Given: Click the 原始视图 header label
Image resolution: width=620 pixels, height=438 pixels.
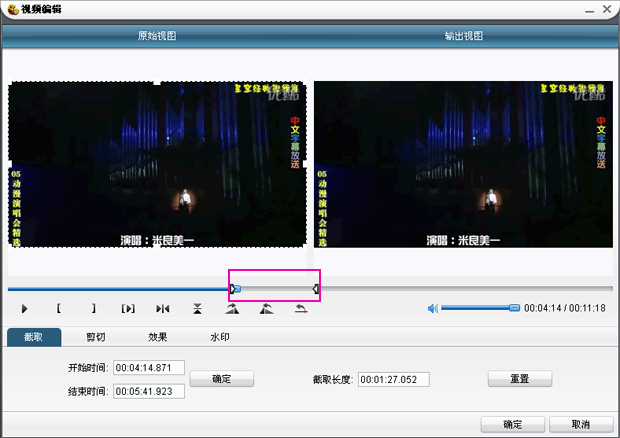Looking at the screenshot, I should click(157, 36).
